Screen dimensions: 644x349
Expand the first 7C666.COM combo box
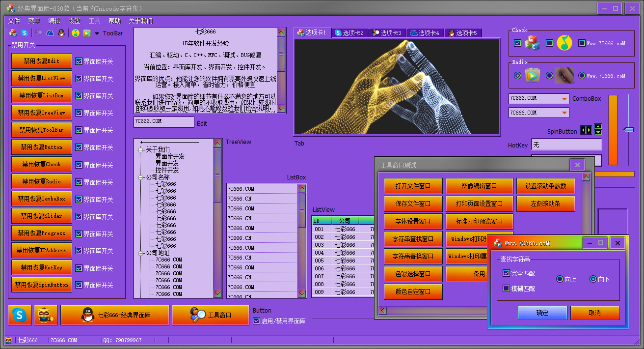[564, 99]
